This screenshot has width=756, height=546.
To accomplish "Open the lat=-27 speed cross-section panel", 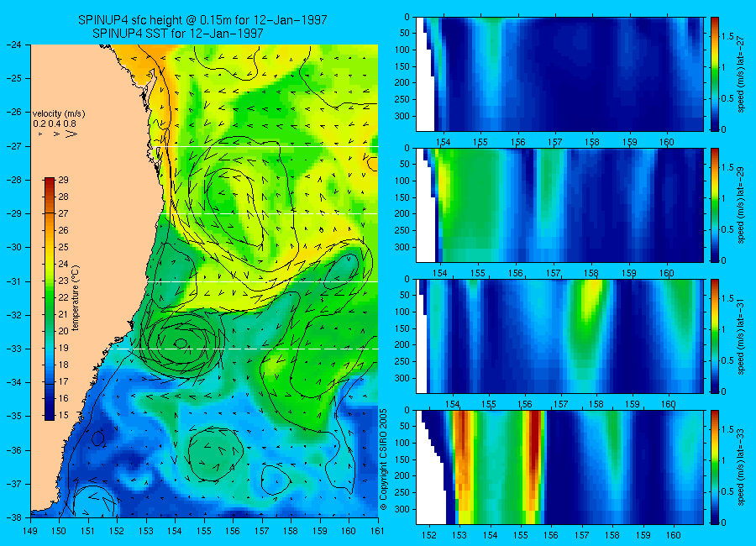I will [559, 74].
